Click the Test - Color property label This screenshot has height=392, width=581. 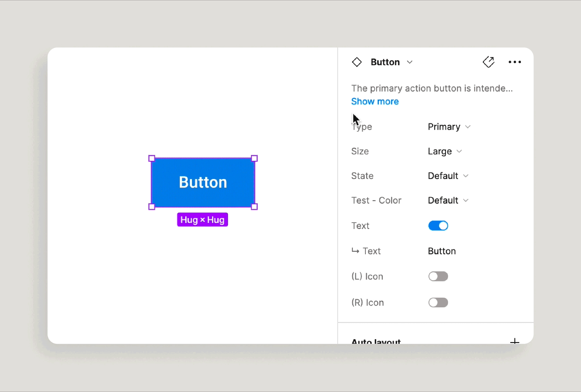pos(376,201)
